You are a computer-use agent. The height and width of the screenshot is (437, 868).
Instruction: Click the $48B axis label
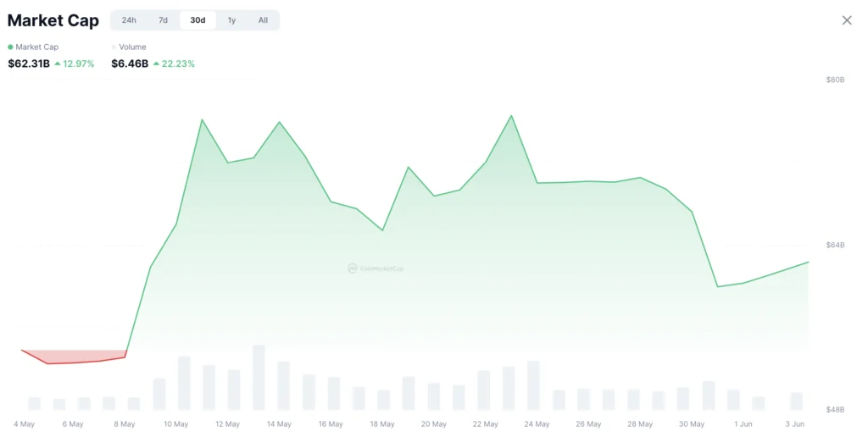pyautogui.click(x=835, y=409)
